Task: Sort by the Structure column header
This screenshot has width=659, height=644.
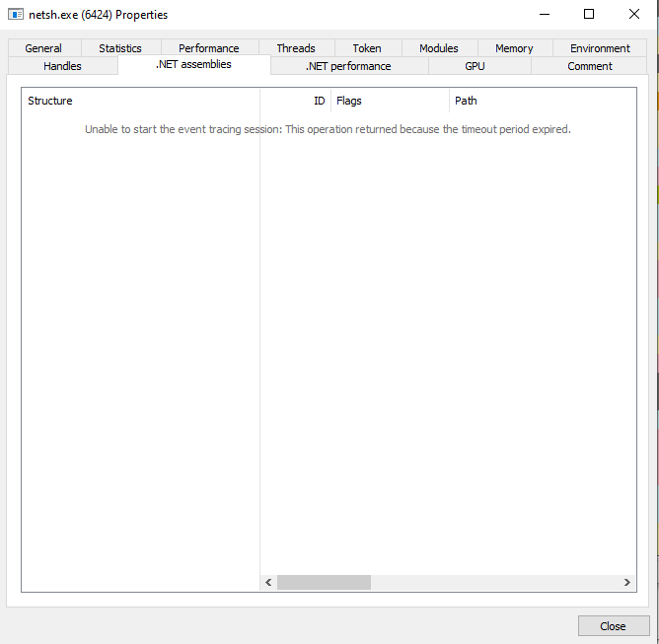Action: (140, 101)
